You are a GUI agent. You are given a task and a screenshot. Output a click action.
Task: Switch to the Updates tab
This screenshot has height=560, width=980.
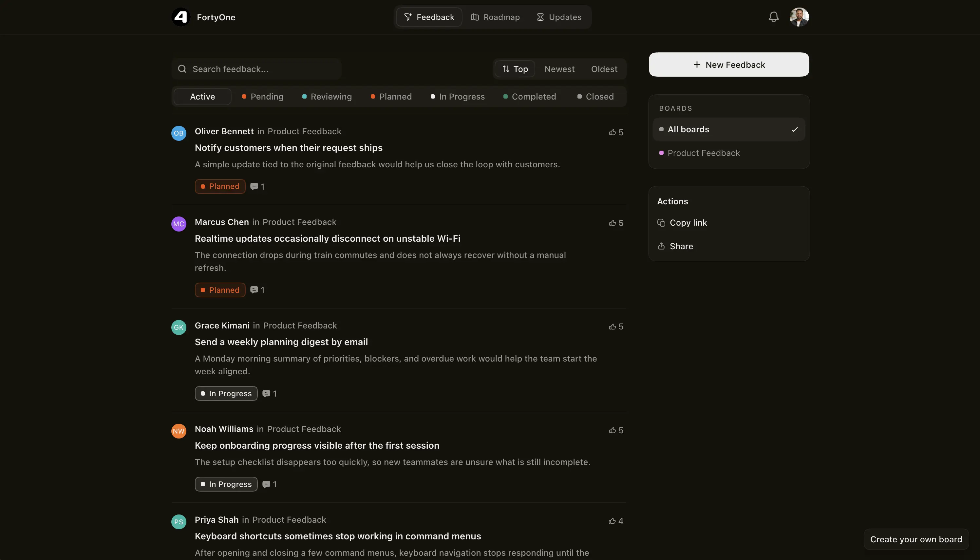click(x=559, y=17)
